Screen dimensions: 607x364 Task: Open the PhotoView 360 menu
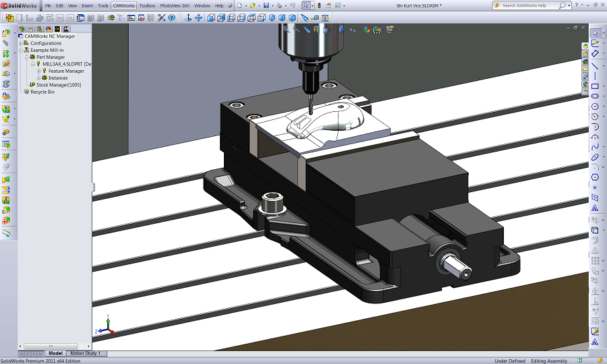(x=174, y=5)
